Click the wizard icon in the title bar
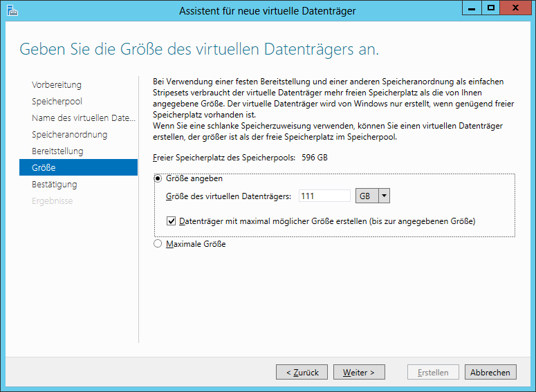The image size is (536, 392). [12, 10]
